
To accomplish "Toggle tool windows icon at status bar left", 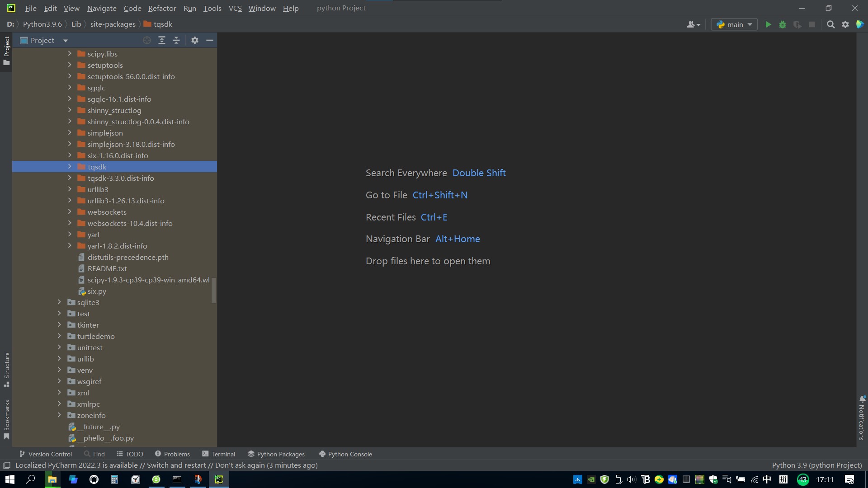I will [x=7, y=465].
